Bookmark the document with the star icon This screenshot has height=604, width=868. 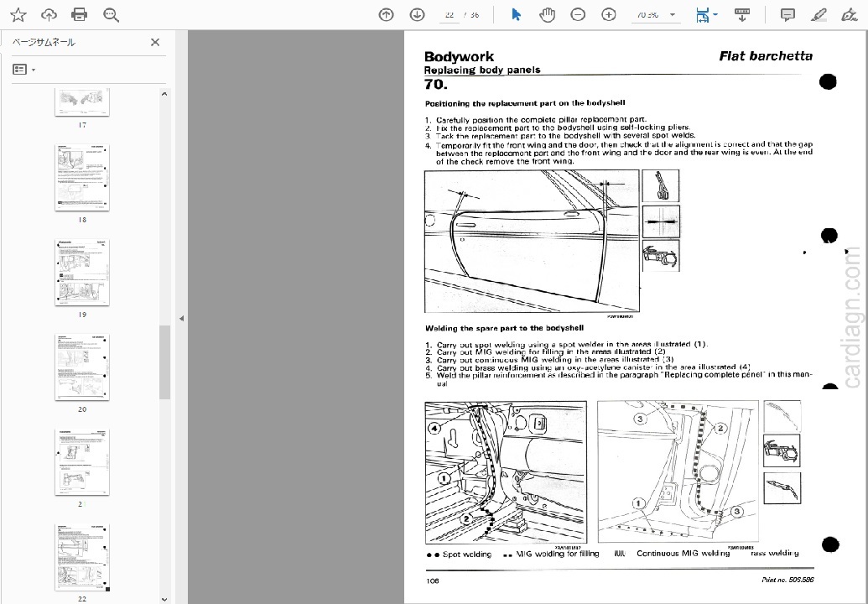18,15
